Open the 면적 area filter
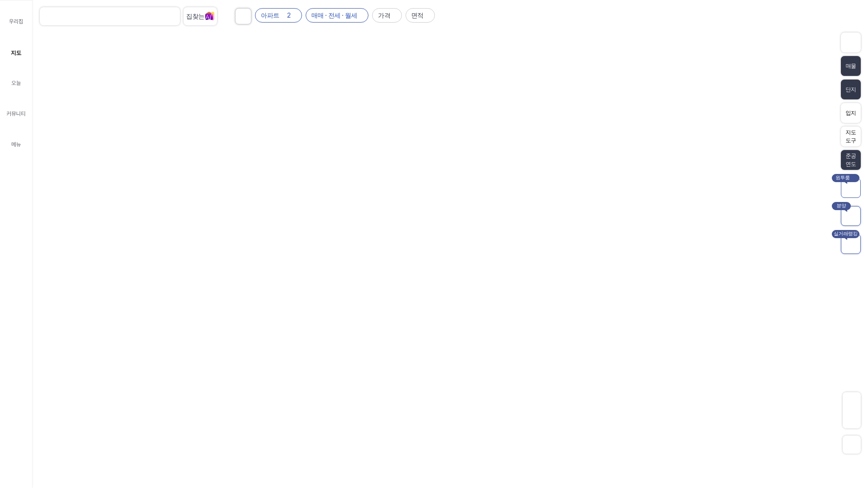 point(420,15)
